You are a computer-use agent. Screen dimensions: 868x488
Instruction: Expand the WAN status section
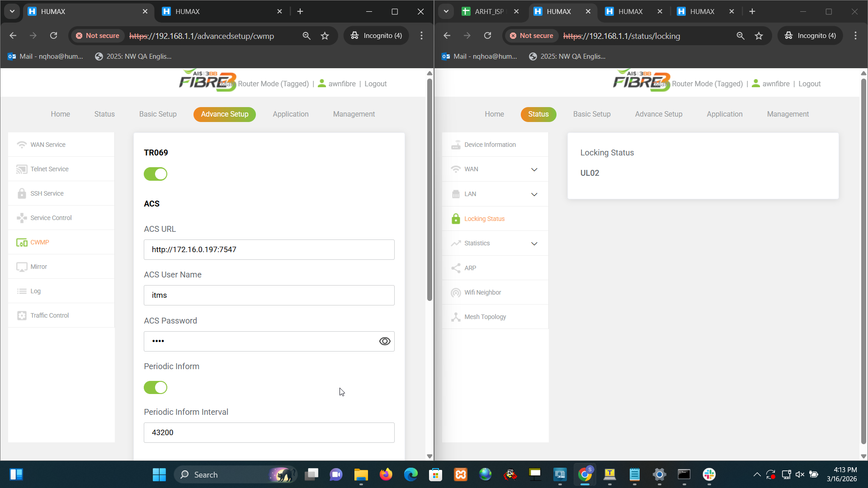pyautogui.click(x=534, y=169)
